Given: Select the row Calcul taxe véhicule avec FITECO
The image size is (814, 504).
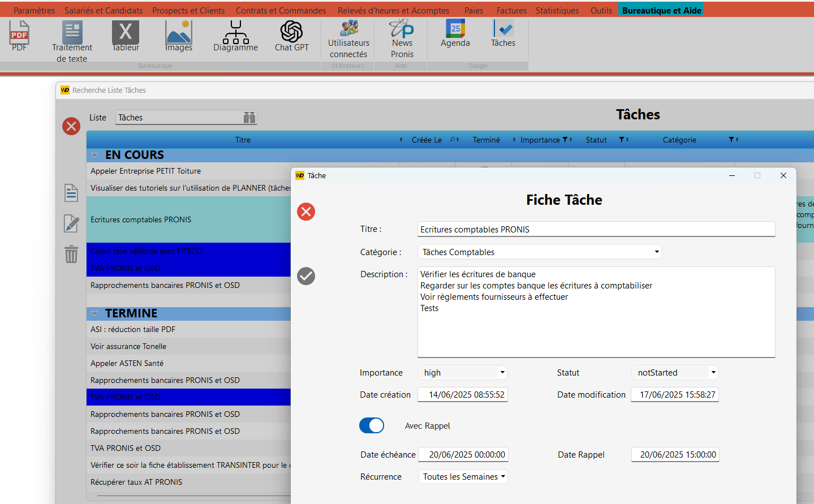Looking at the screenshot, I should [x=188, y=251].
